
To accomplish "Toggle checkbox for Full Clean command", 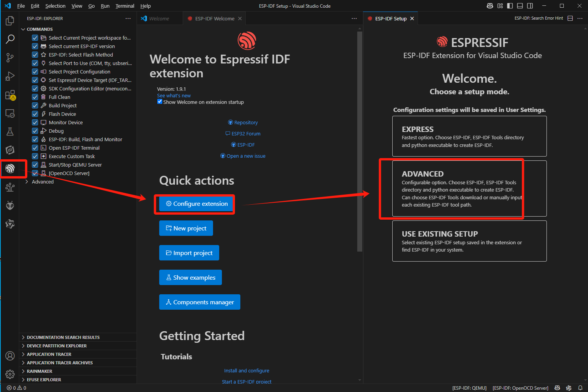I will click(35, 97).
